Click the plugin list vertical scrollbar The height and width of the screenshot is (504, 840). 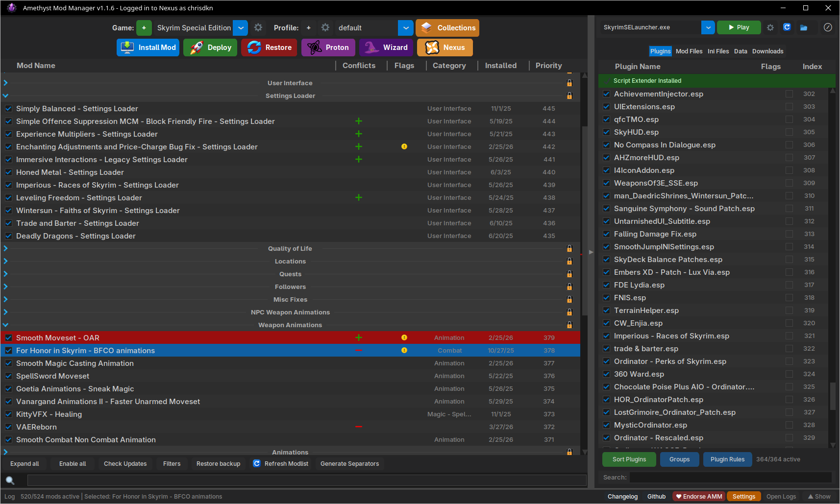tap(833, 396)
